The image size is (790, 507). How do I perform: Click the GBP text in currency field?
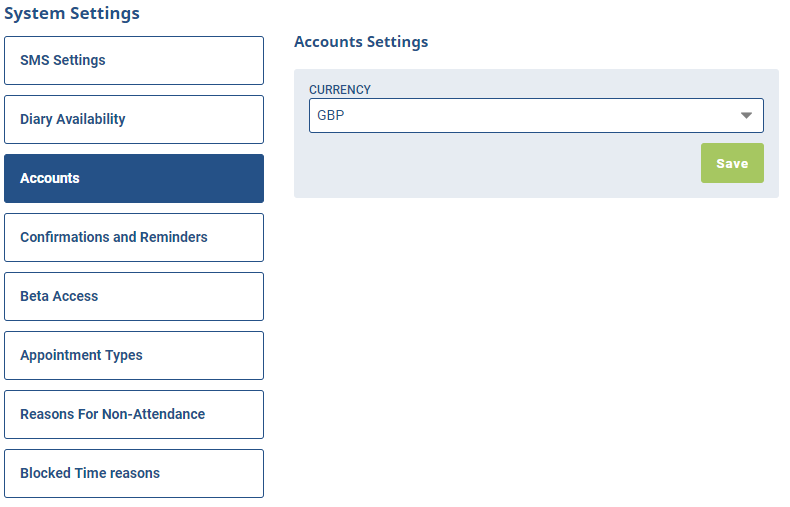331,115
